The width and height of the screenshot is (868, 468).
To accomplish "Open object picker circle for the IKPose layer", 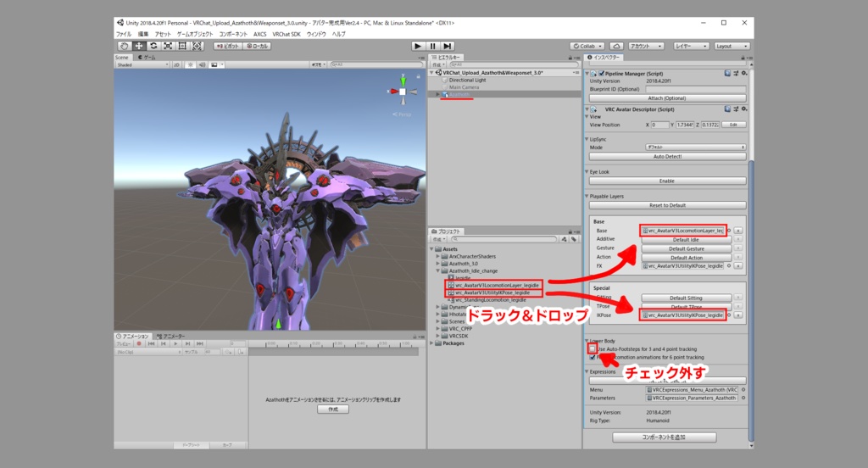I will (729, 315).
